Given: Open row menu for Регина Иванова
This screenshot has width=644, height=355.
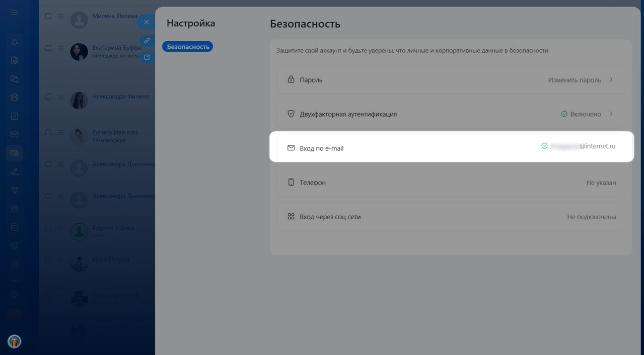Looking at the screenshot, I should pos(60,133).
